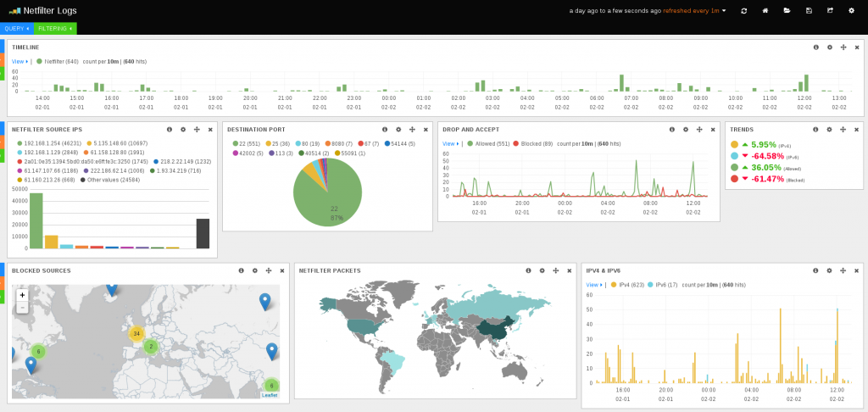
Task: Click green color dot beside Allowed (551)
Action: click(x=470, y=143)
